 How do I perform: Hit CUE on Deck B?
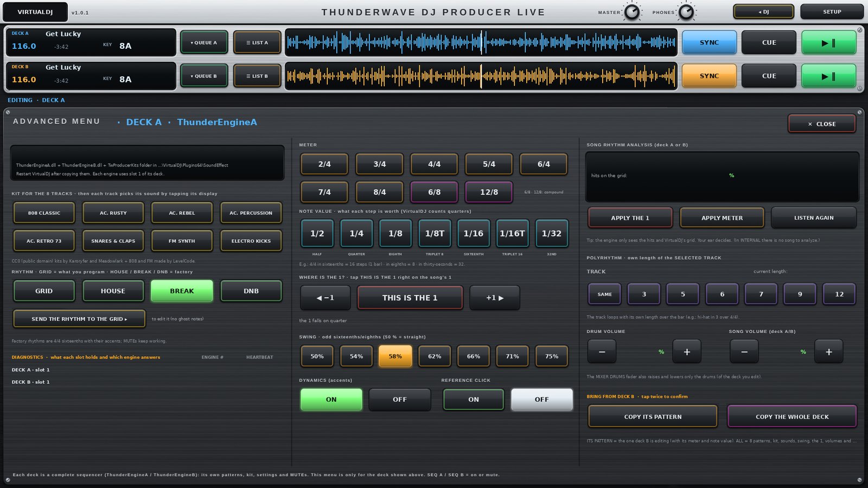(769, 76)
